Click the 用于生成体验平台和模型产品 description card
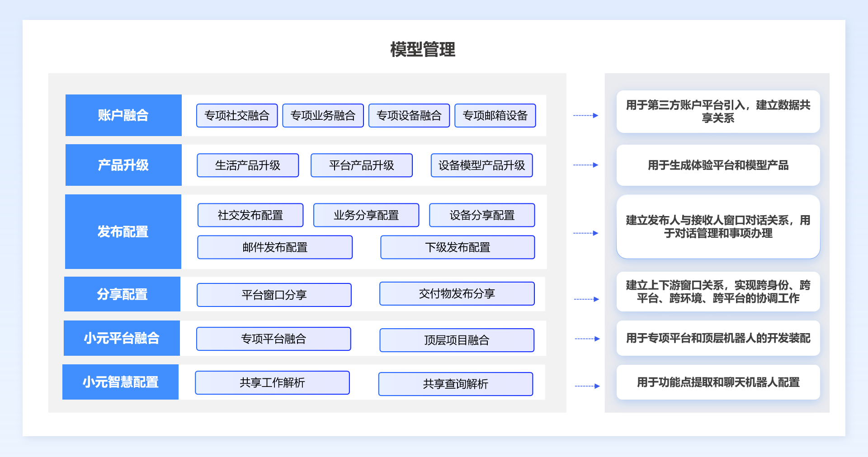Screen dimensions: 868x457 pyautogui.click(x=718, y=165)
